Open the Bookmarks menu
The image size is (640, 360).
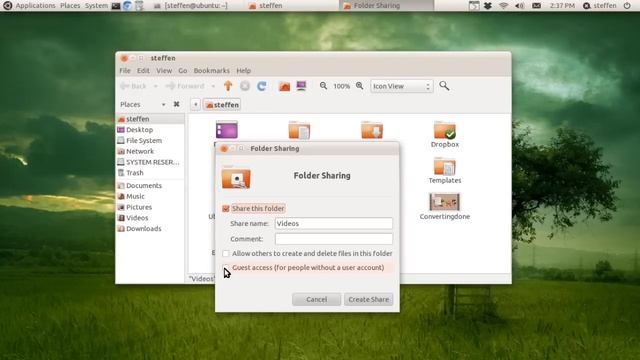tap(211, 71)
